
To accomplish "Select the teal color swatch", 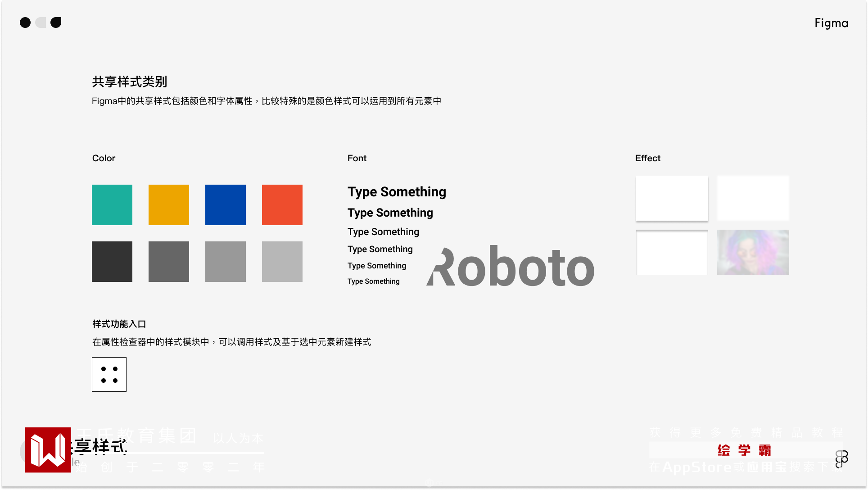I will point(112,205).
